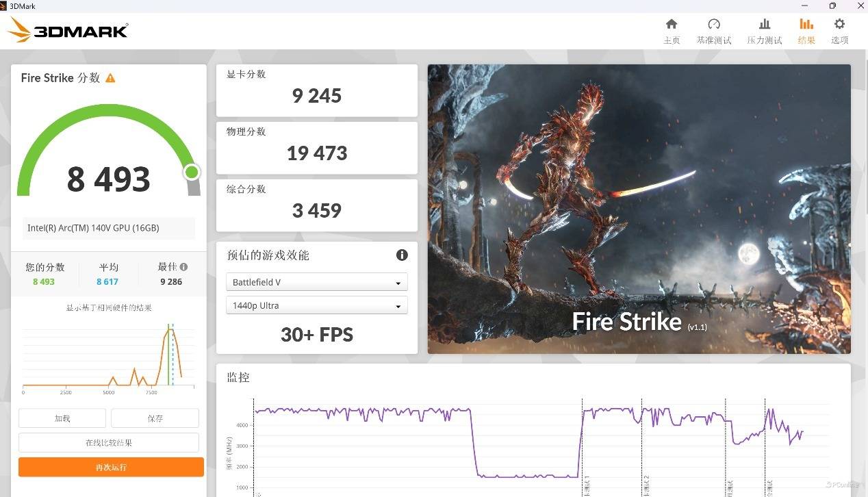This screenshot has width=868, height=497.
Task: Click the Fire Strike preview image
Action: coord(639,209)
